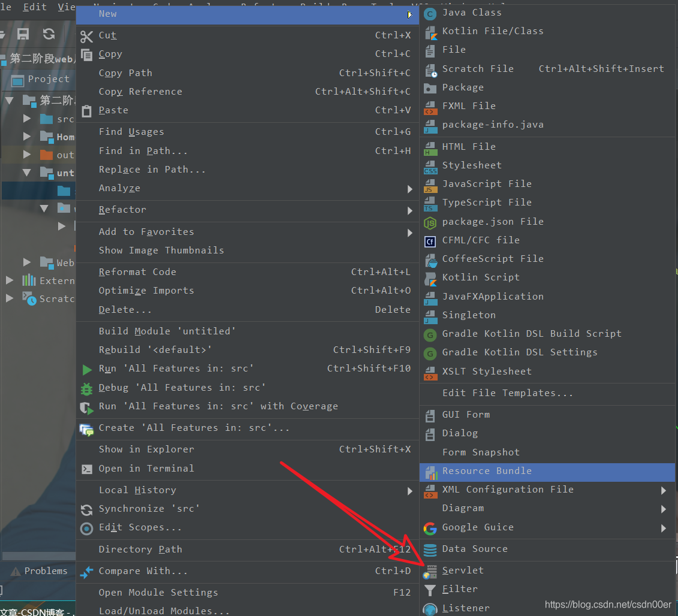678x616 pixels.
Task: Open the Problems tool window tab
Action: pos(39,571)
